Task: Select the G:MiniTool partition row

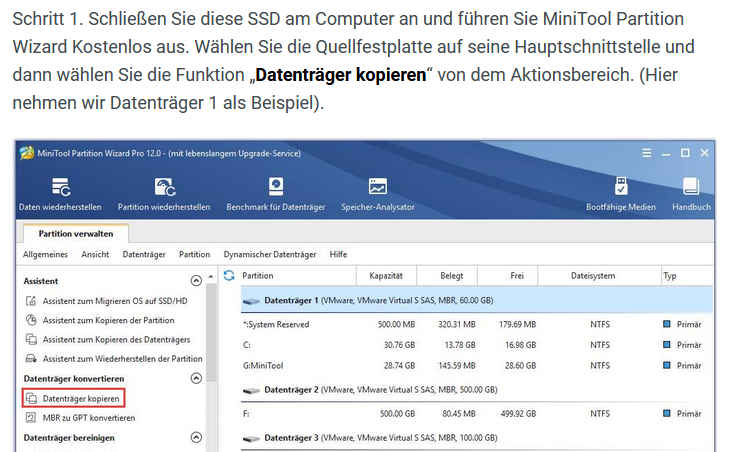Action: point(477,365)
